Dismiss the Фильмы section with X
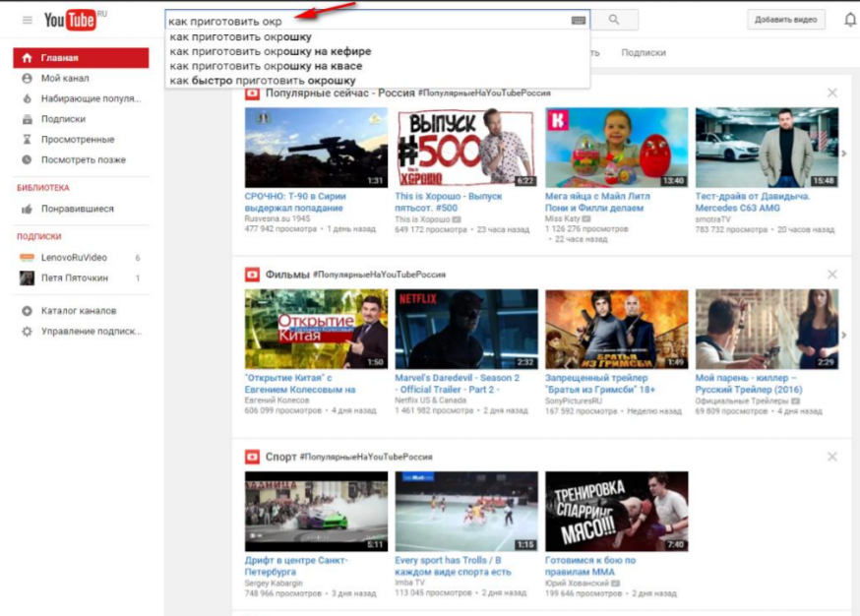Viewport: 860px width, 616px height. [832, 274]
